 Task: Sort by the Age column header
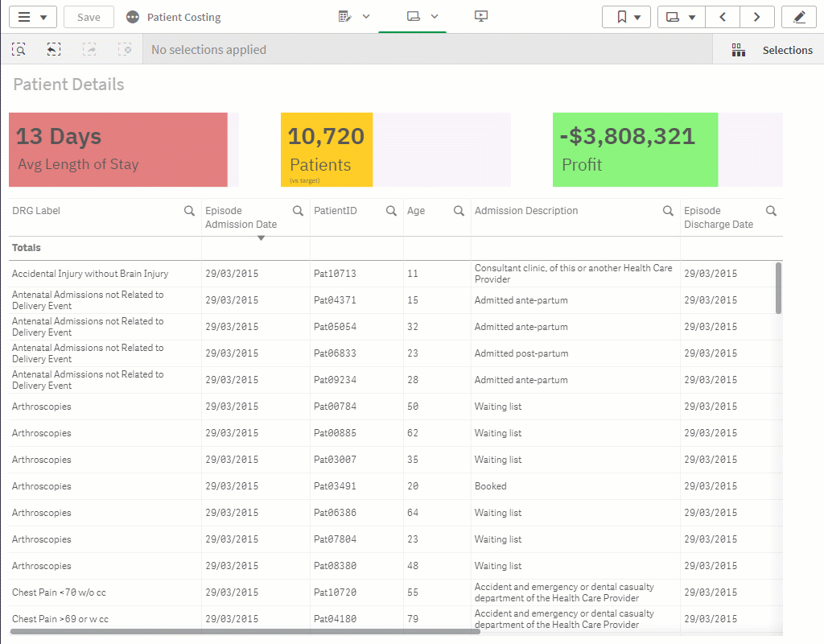pyautogui.click(x=416, y=211)
